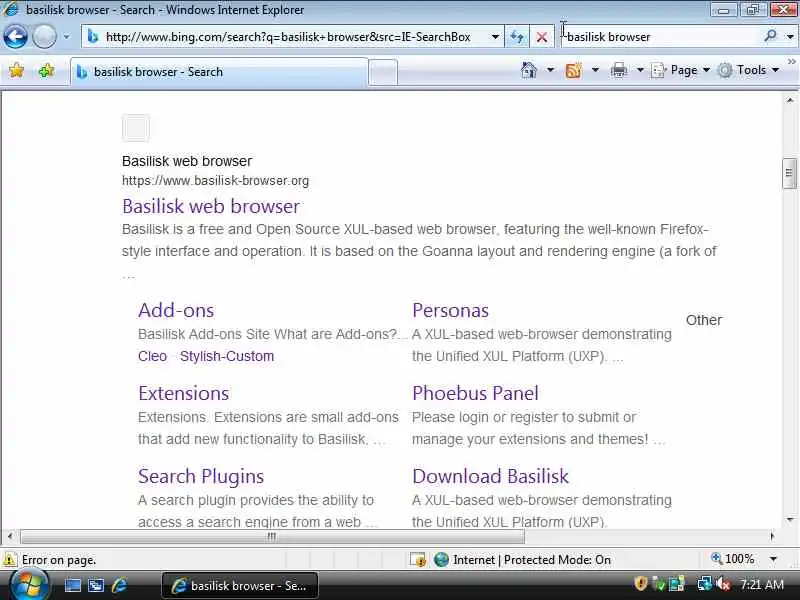The height and width of the screenshot is (600, 800).
Task: Click the site thumbnail placeholder above the result
Action: click(x=136, y=128)
